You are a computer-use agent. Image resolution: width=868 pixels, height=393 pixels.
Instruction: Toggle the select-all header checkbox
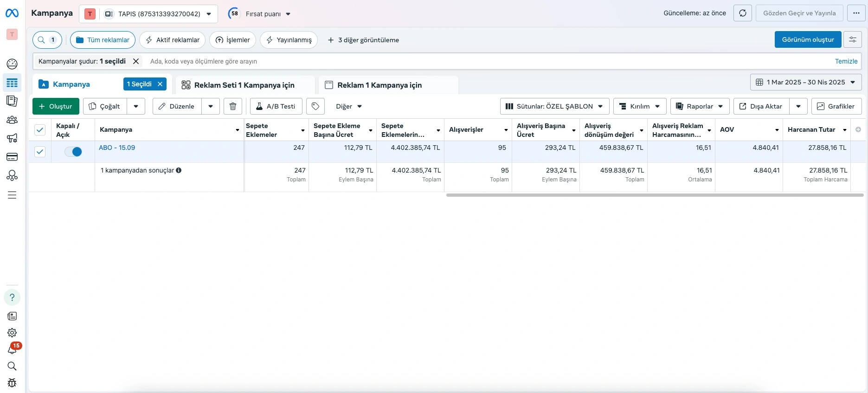point(40,130)
